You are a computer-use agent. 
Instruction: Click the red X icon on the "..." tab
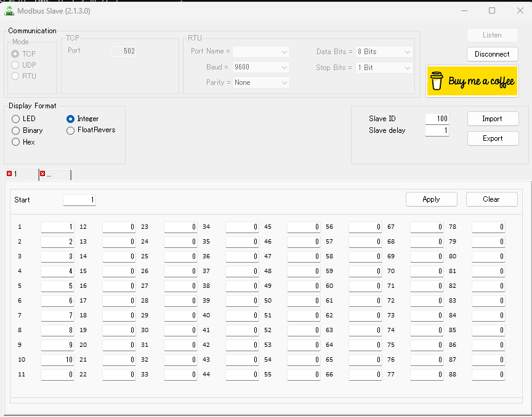pos(42,174)
